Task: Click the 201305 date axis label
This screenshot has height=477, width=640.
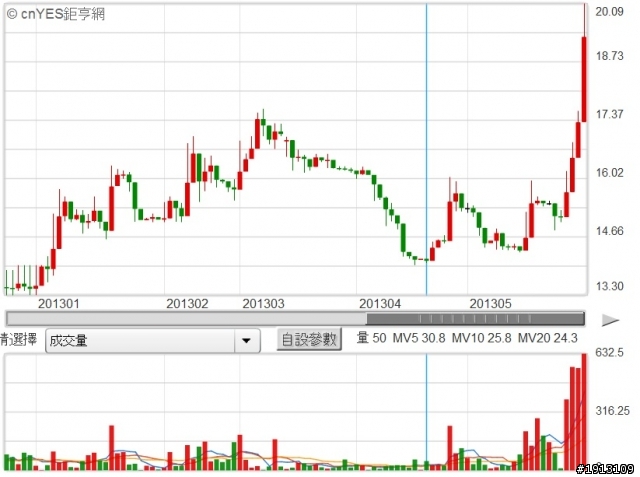Action: [490, 304]
